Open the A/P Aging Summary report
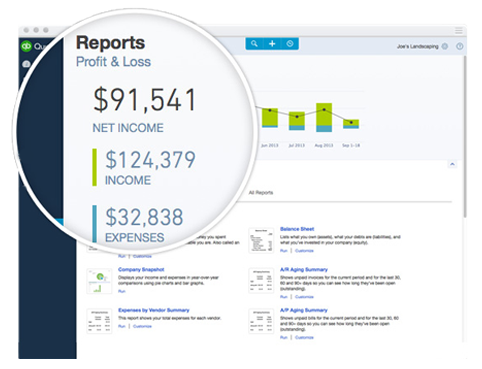The height and width of the screenshot is (369, 482). tap(304, 310)
